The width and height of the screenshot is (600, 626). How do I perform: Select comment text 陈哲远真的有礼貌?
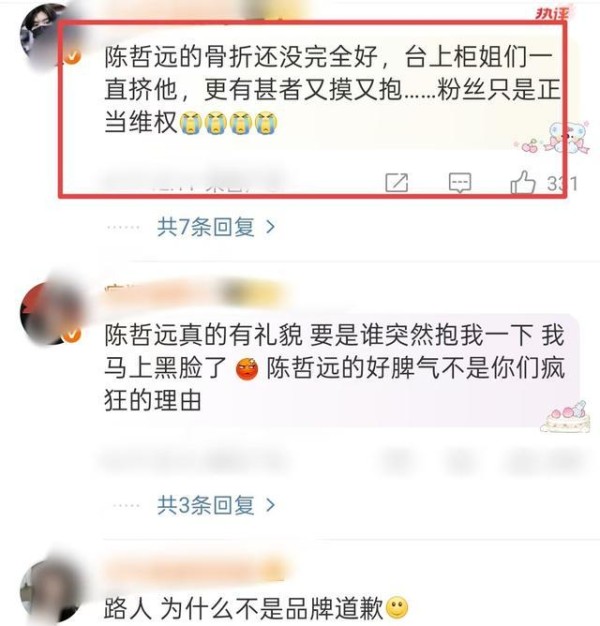coord(335,367)
